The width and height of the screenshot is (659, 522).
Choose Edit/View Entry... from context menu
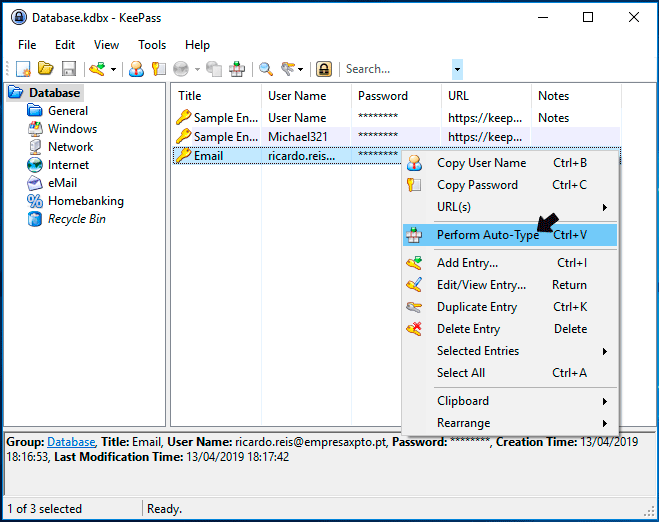(x=510, y=285)
